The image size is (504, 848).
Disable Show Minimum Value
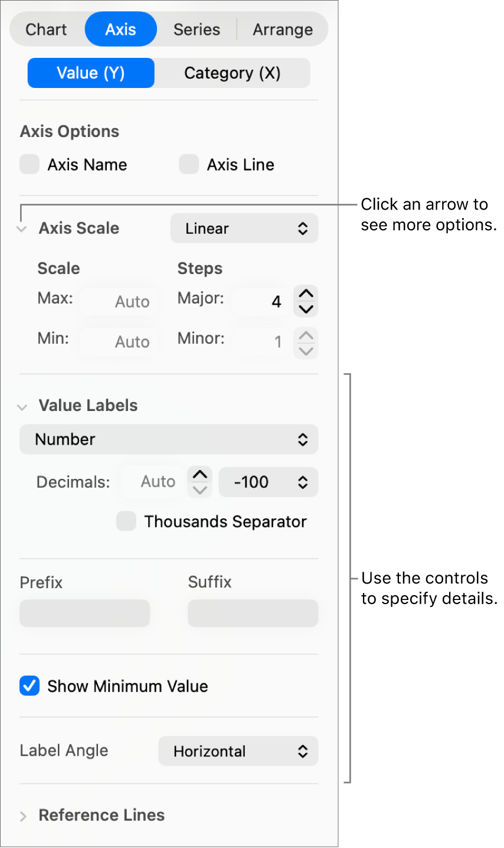pyautogui.click(x=29, y=686)
